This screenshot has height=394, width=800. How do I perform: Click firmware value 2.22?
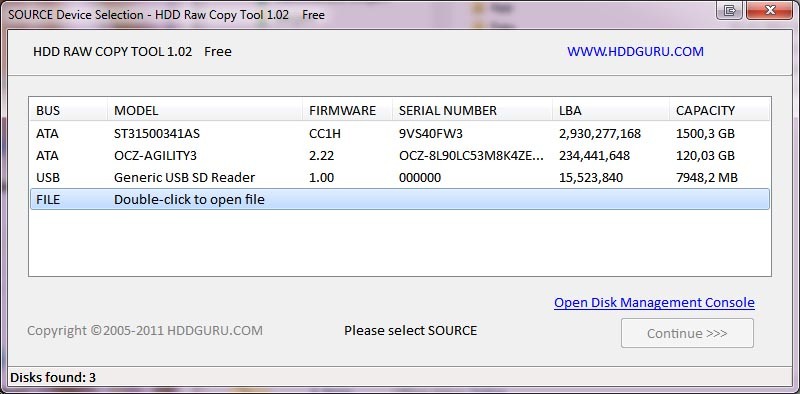(x=321, y=155)
